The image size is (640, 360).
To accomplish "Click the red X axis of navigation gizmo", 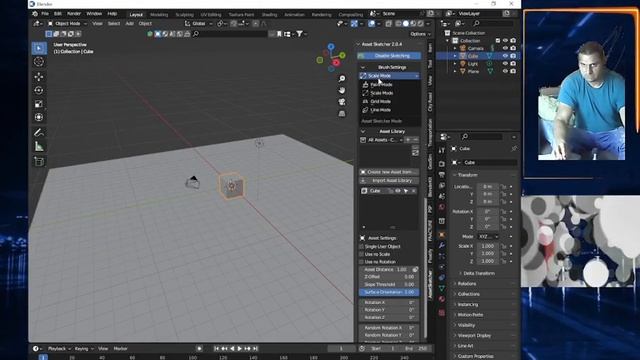I will (x=336, y=62).
